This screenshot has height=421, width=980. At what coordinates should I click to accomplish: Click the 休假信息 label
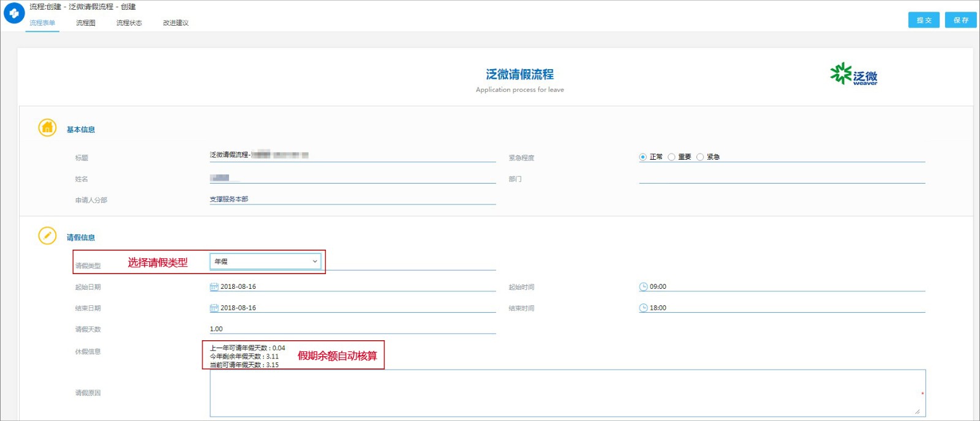(x=88, y=352)
